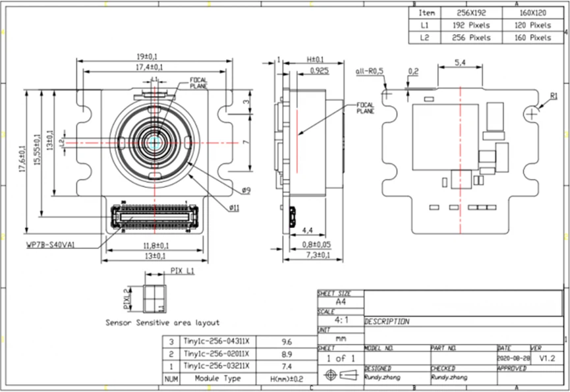Click the 4:1 scale value
The width and height of the screenshot is (570, 392).
341,320
